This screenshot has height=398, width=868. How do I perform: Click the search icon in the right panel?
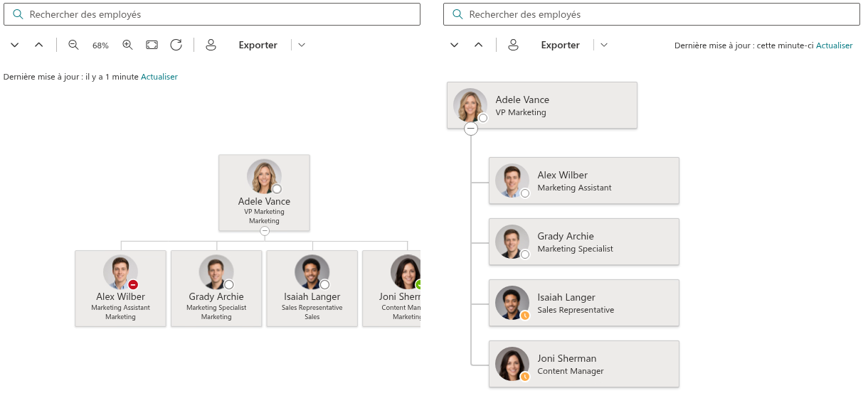[457, 14]
